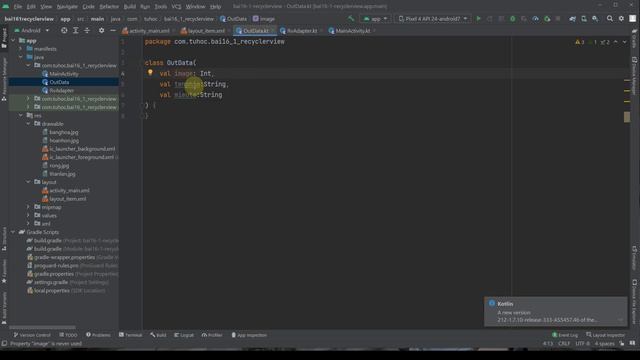640x360 pixels.
Task: Open the Device Manager toolbar icon
Action: point(584,18)
